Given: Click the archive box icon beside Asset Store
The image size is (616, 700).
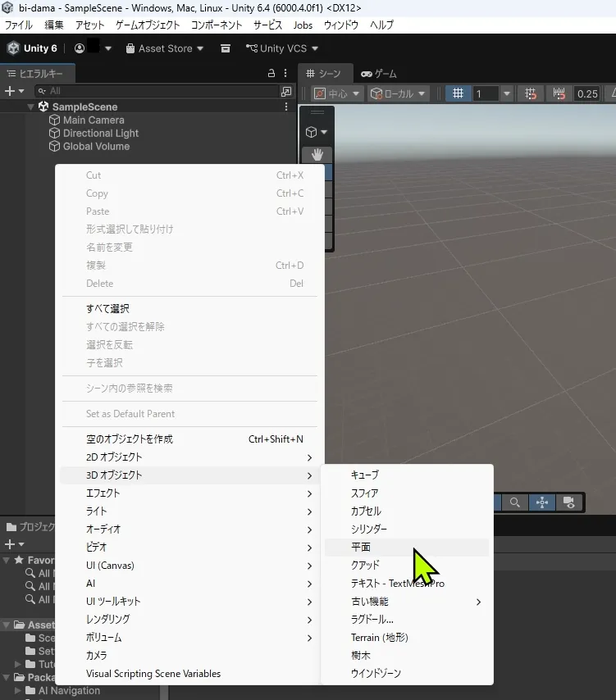Looking at the screenshot, I should tap(226, 48).
